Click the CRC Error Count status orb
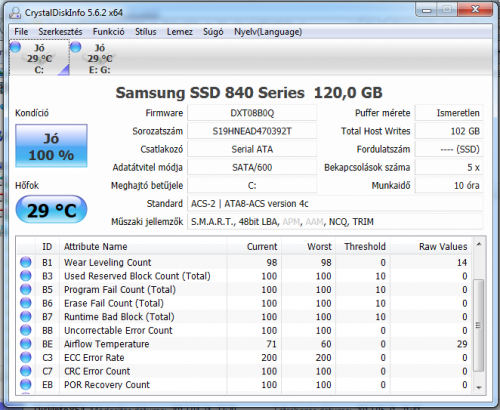This screenshot has height=410, width=500. (x=26, y=371)
